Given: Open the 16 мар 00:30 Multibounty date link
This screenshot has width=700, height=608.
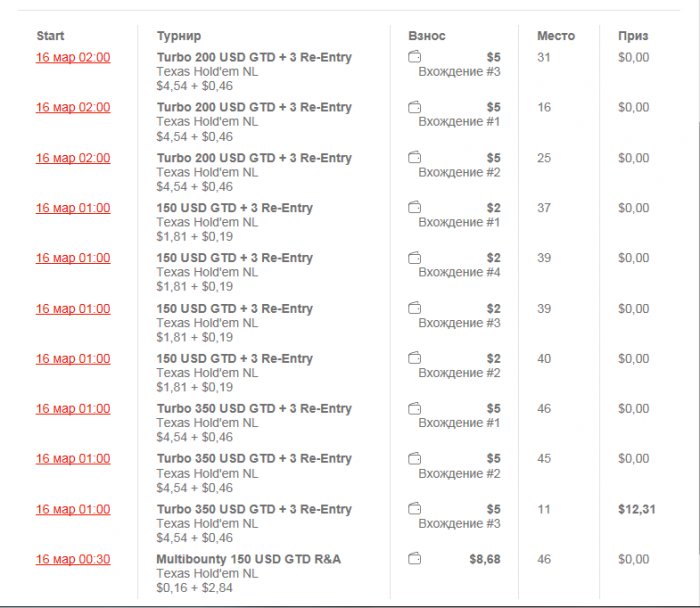Looking at the screenshot, I should [x=73, y=559].
